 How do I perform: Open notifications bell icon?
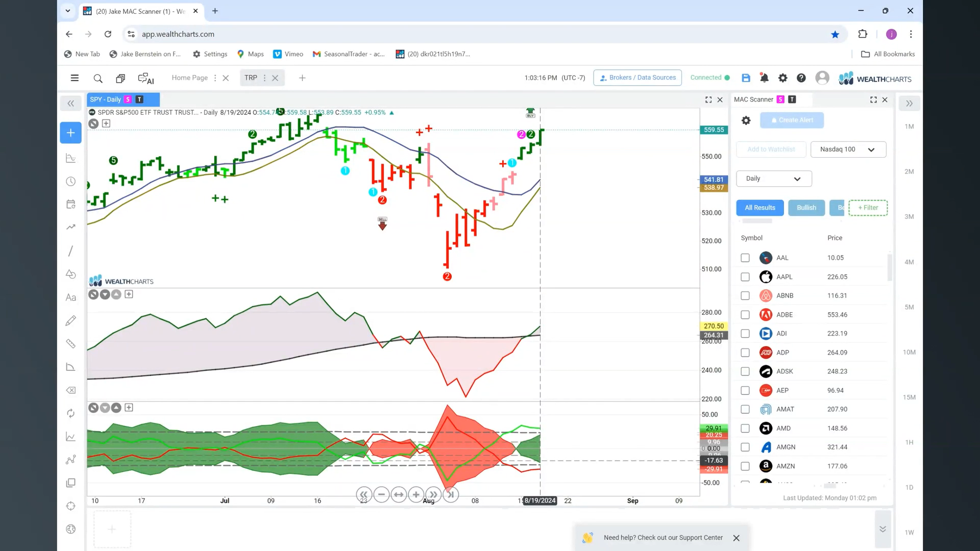pyautogui.click(x=764, y=78)
